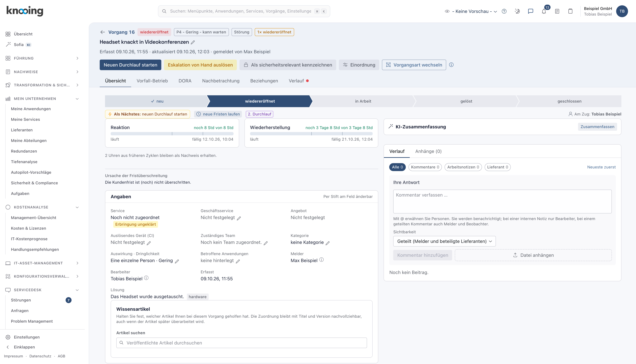Screen dimensions: 636x364
Task: Edit the title via pencil icon
Action: tap(193, 42)
